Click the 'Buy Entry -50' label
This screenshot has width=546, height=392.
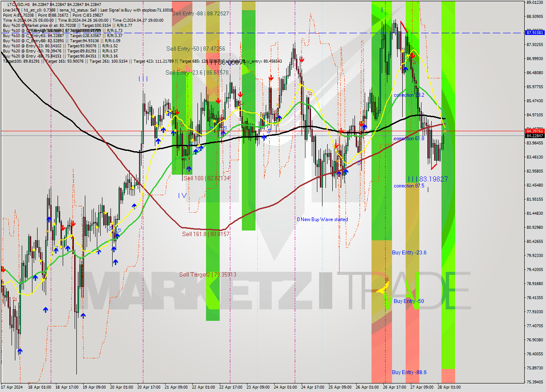click(x=409, y=301)
